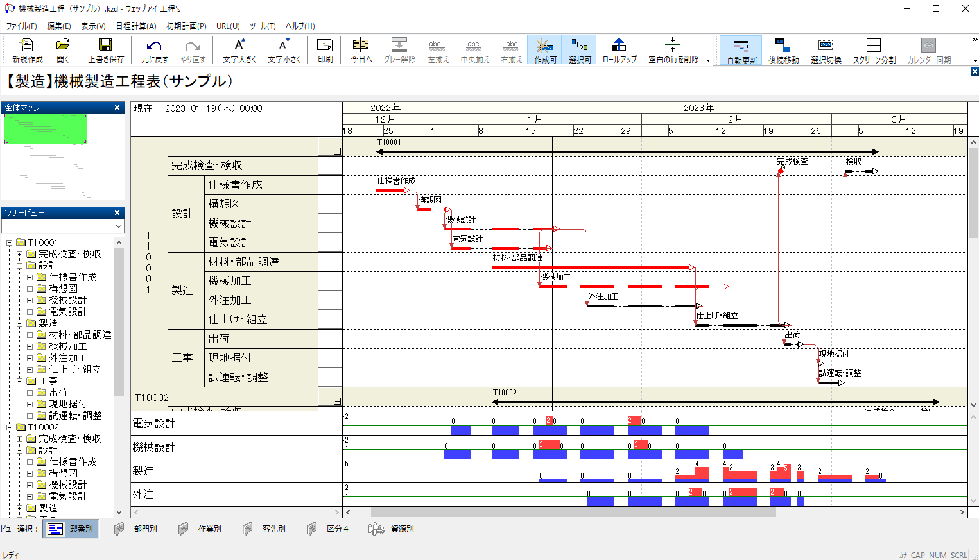Click the 上書き保存 save icon
This screenshot has width=979, height=560.
tap(105, 49)
